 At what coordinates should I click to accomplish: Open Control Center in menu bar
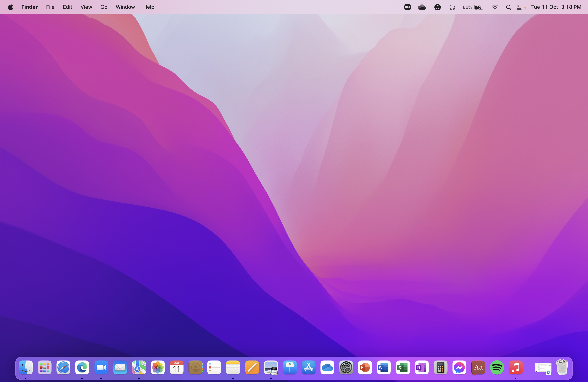(x=520, y=7)
